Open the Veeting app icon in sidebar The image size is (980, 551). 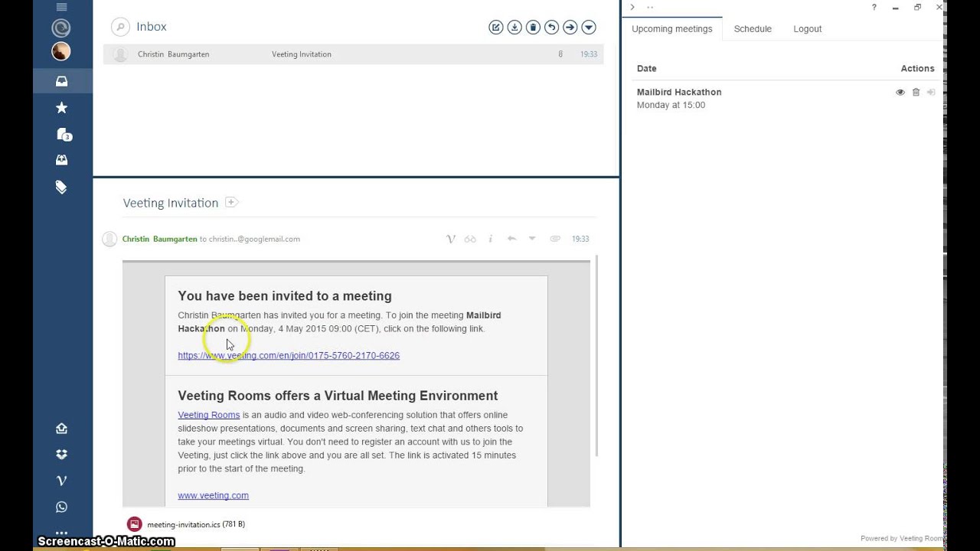point(61,481)
